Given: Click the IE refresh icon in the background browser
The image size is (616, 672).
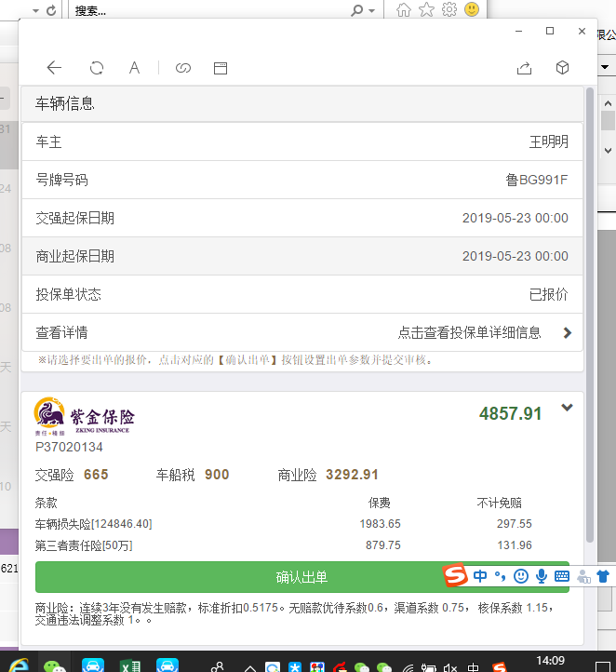Looking at the screenshot, I should click(x=51, y=10).
